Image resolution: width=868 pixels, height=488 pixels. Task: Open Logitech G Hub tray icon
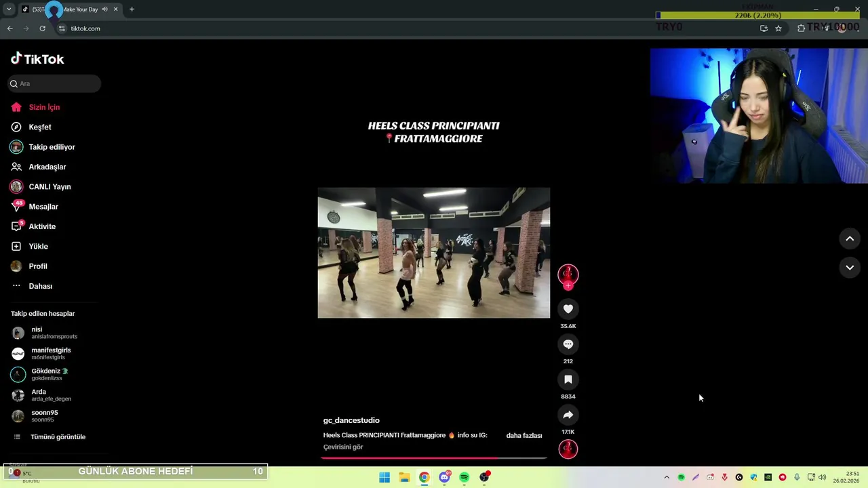pos(739,477)
